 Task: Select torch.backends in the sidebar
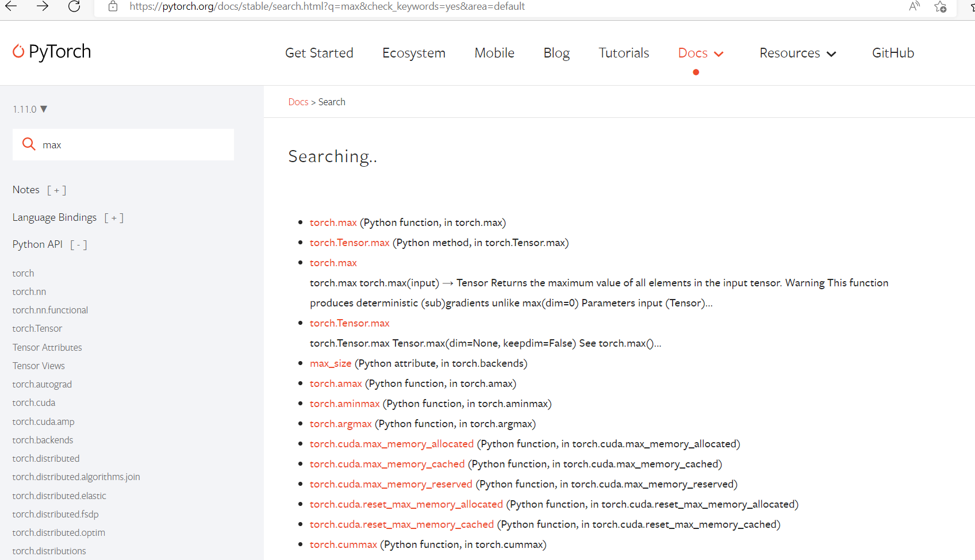tap(43, 440)
